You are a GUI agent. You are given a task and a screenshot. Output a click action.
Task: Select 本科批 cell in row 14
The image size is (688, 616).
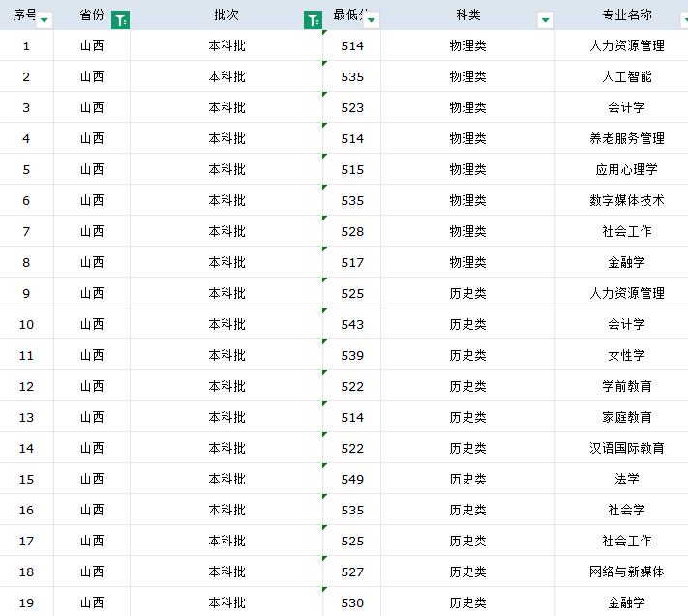tap(226, 448)
